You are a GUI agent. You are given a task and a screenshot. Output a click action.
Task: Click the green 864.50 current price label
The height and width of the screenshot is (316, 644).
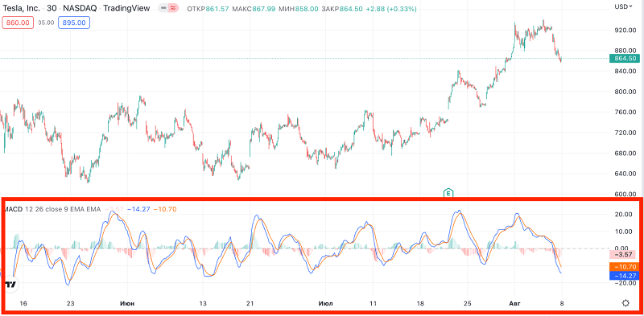point(625,58)
